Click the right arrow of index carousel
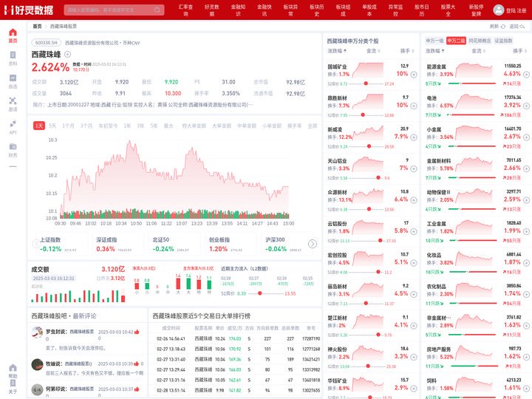This screenshot has width=532, height=399. click(313, 244)
